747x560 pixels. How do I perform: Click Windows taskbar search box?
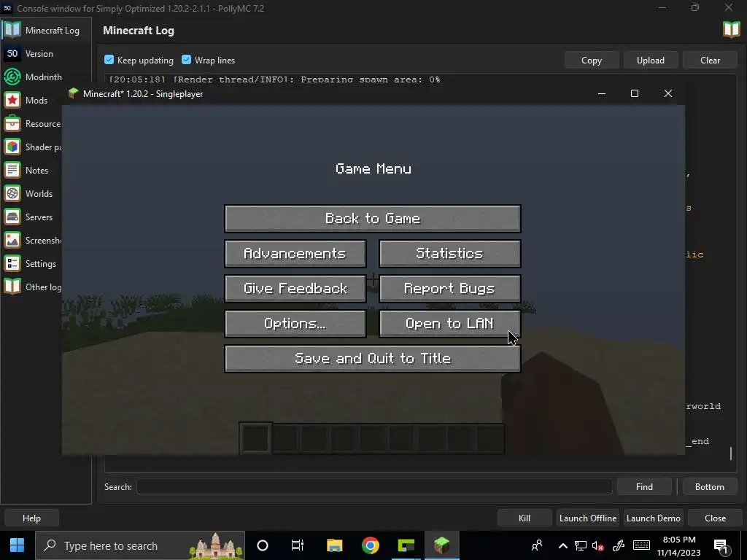pyautogui.click(x=141, y=545)
